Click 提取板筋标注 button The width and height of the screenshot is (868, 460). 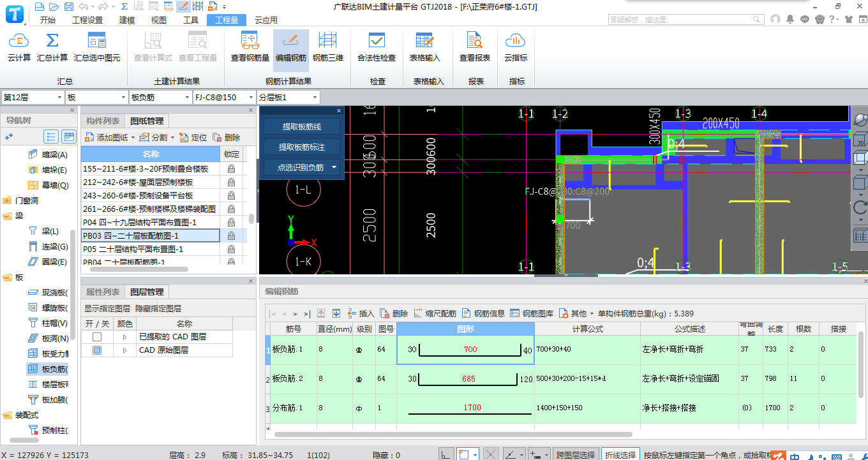(302, 147)
